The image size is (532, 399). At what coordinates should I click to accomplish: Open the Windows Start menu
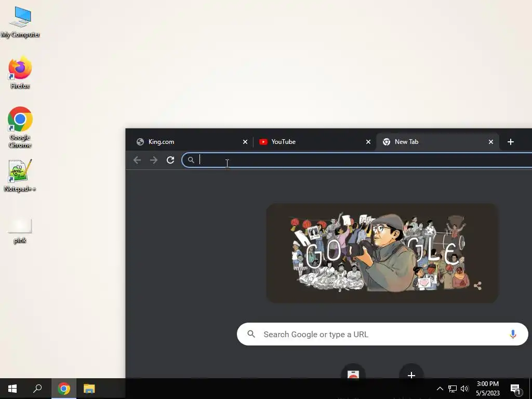pyautogui.click(x=12, y=389)
